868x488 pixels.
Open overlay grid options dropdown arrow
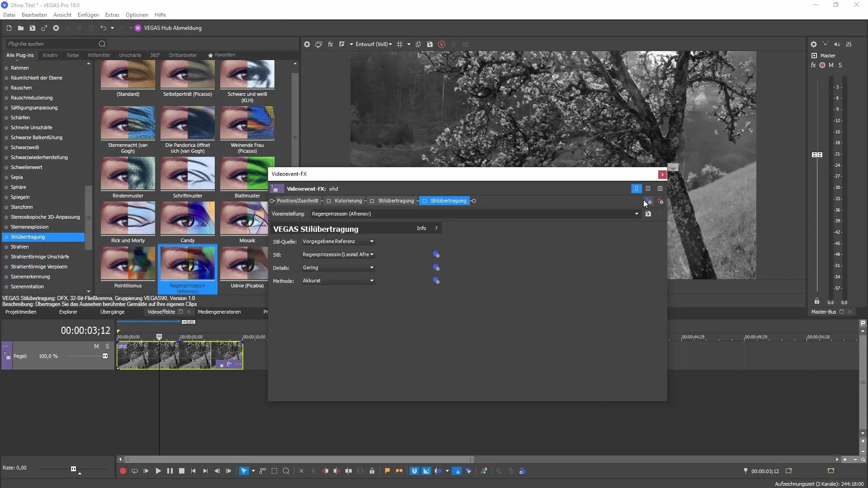409,44
